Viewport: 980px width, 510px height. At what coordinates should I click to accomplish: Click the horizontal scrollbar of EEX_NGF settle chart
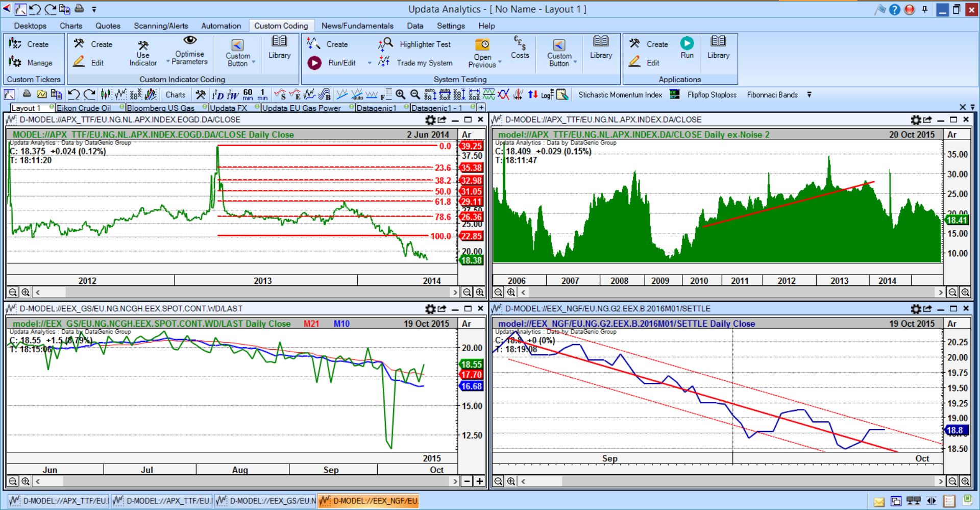pos(731,481)
